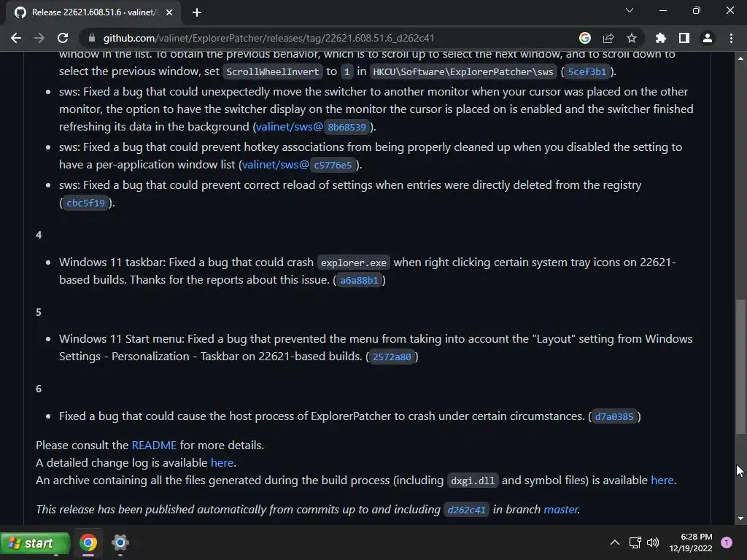
Task: Open a new browser tab
Action: [197, 12]
